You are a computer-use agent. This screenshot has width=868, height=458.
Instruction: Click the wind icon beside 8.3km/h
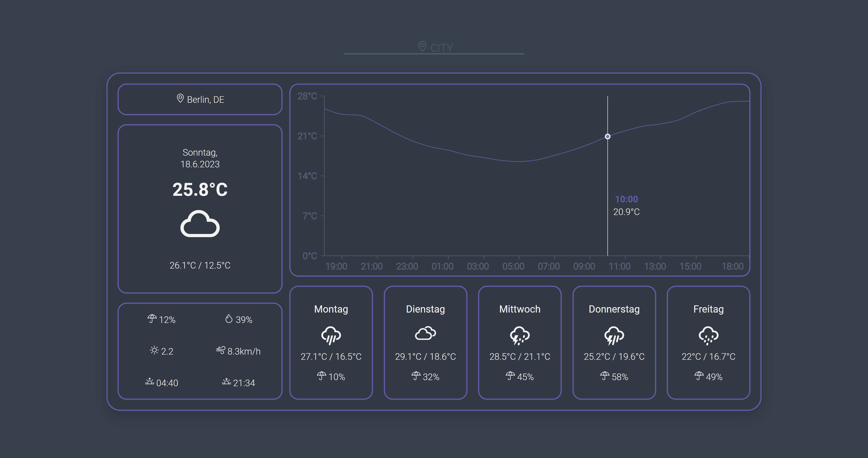point(221,350)
